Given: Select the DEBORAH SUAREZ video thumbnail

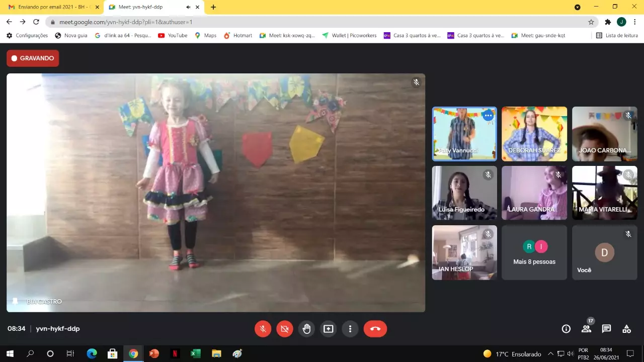Looking at the screenshot, I should pyautogui.click(x=534, y=134).
